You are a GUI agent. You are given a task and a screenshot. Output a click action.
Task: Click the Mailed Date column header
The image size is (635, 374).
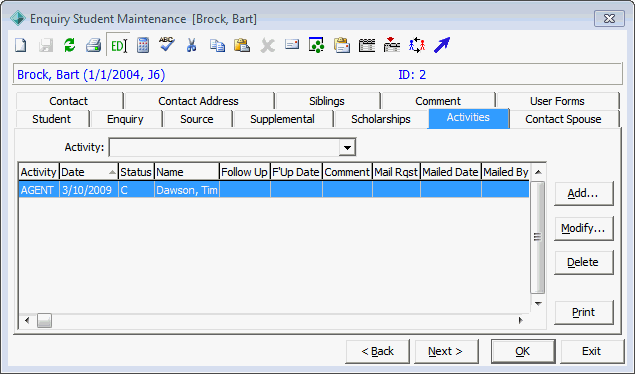pyautogui.click(x=451, y=172)
